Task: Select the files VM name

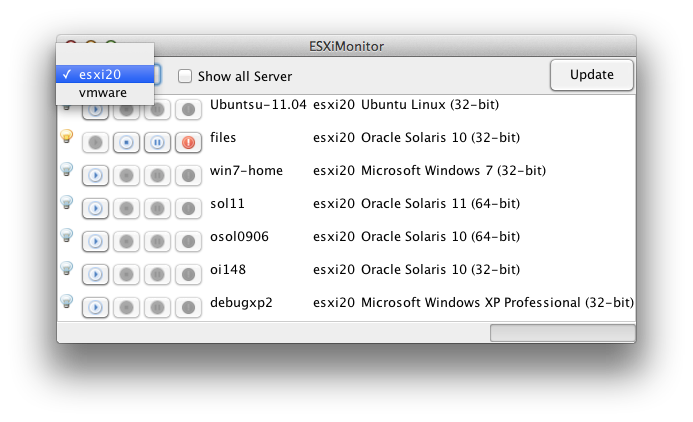Action: tap(223, 137)
